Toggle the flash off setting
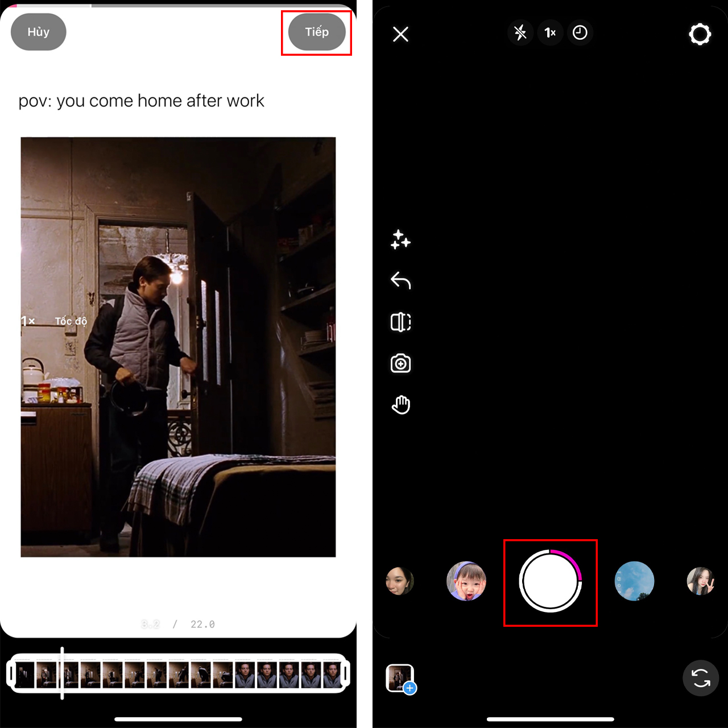Viewport: 728px width, 728px height. coord(519,32)
